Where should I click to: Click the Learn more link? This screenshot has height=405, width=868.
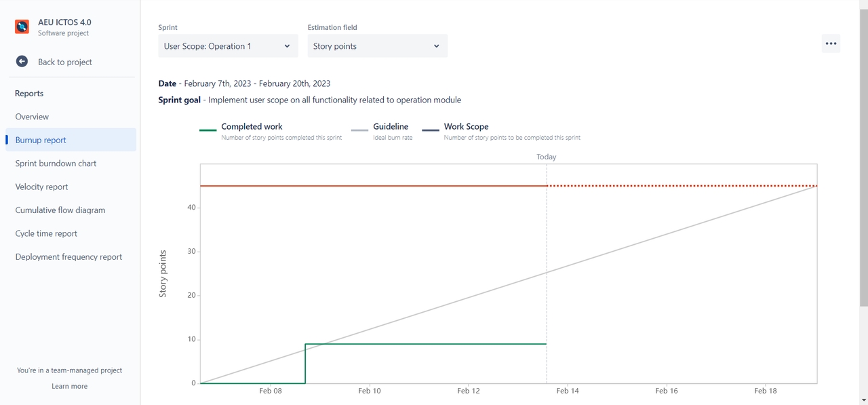(69, 386)
